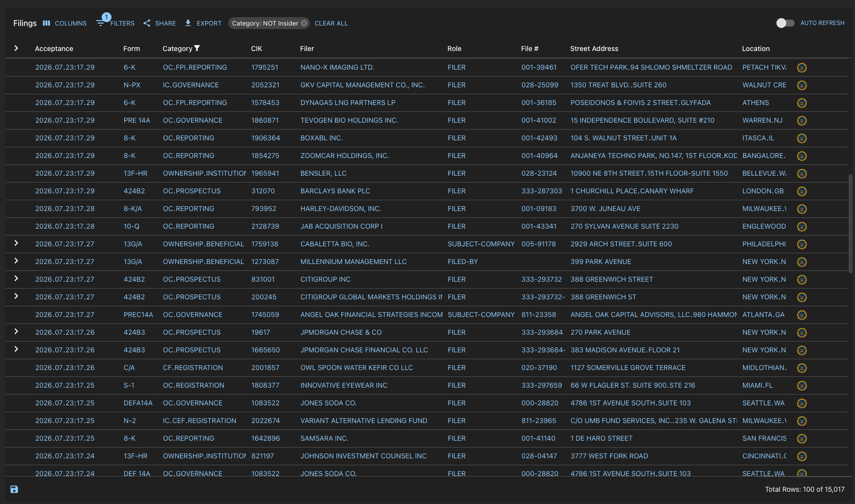The width and height of the screenshot is (855, 504).
Task: Expand the CABALETTA BIO, INC. row
Action: pos(16,243)
